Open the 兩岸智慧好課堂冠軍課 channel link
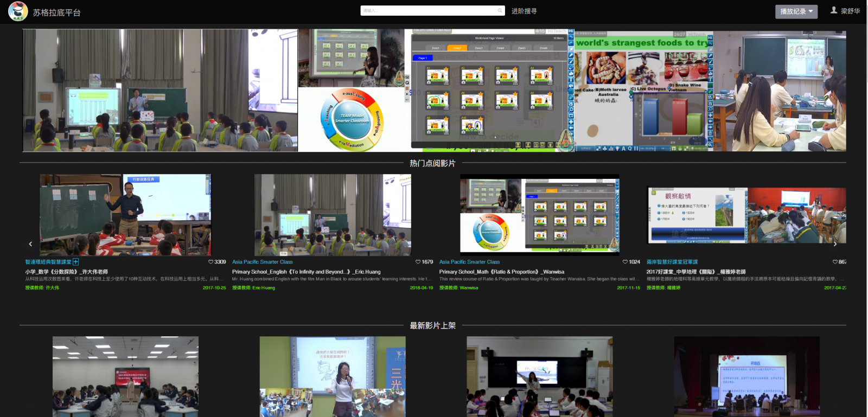The width and height of the screenshot is (868, 417). (x=672, y=262)
